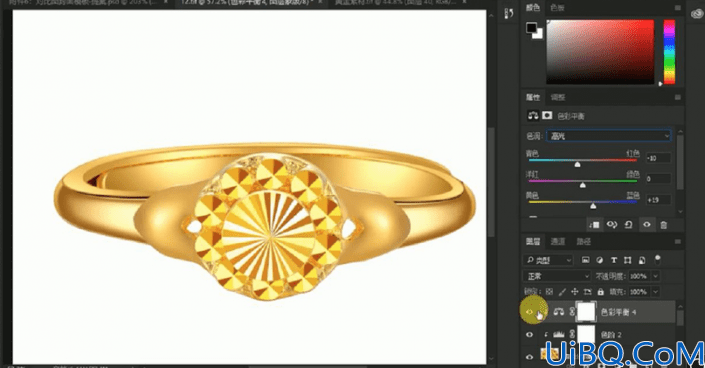Click the view previous state icon
705x368 pixels.
point(611,224)
